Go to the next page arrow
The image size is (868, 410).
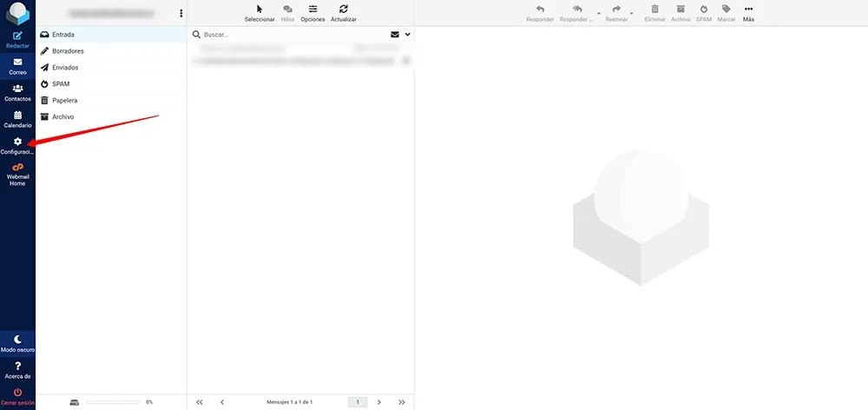379,402
